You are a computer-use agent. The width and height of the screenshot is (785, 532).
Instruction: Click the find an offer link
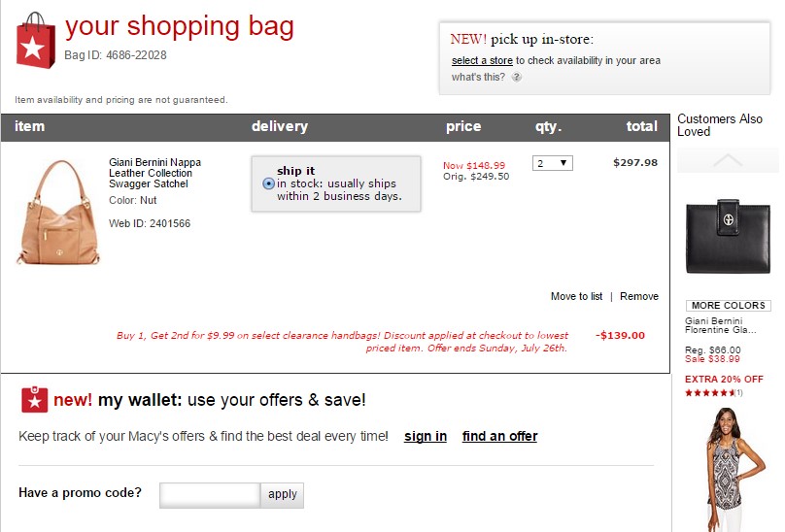coord(499,437)
